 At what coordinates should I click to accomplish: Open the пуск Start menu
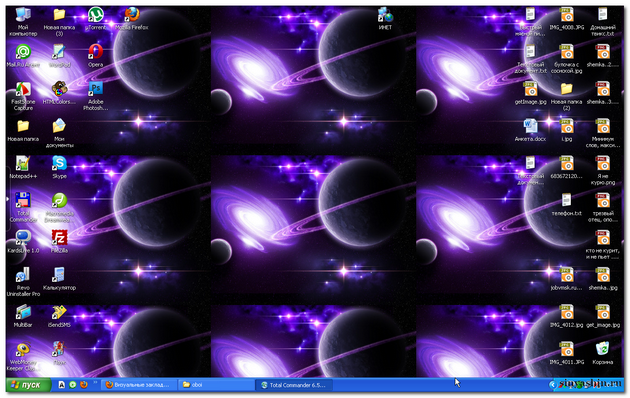[28, 385]
